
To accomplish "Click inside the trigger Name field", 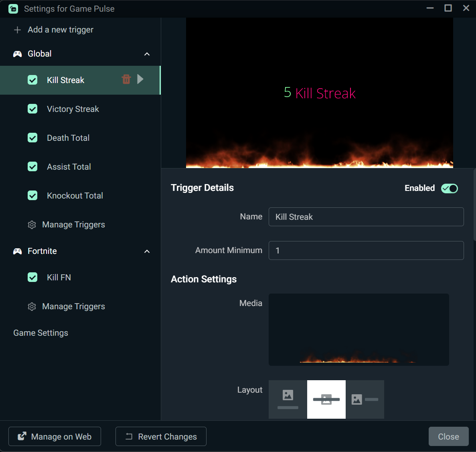I will [x=365, y=217].
